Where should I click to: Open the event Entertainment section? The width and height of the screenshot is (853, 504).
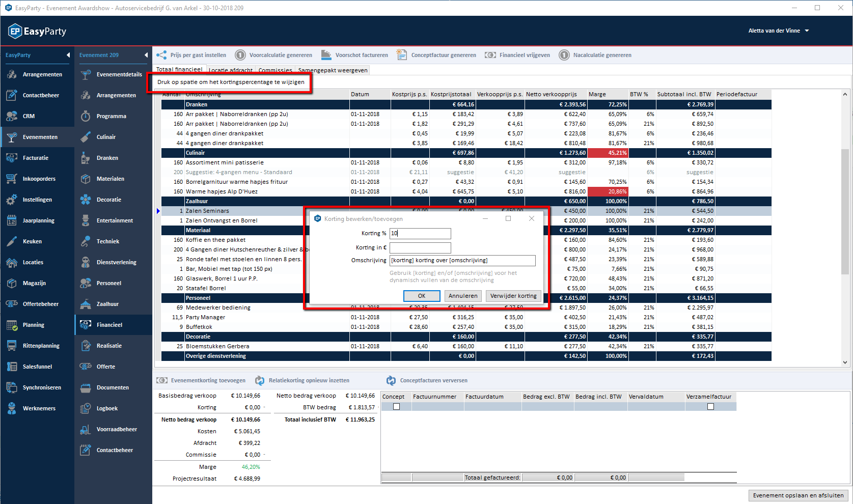coord(113,220)
